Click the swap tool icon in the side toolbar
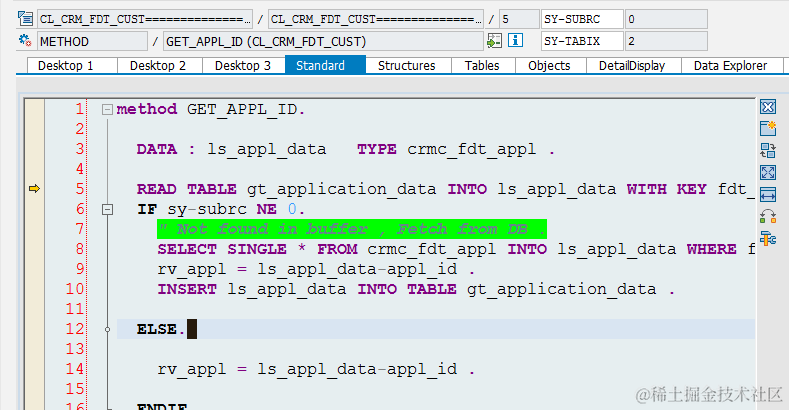 768,150
